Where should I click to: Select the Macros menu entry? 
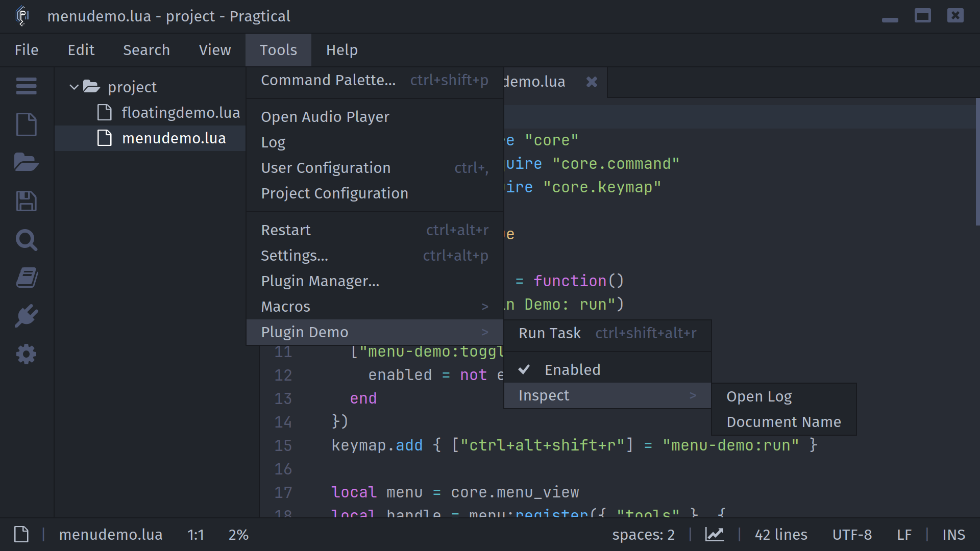click(x=375, y=307)
